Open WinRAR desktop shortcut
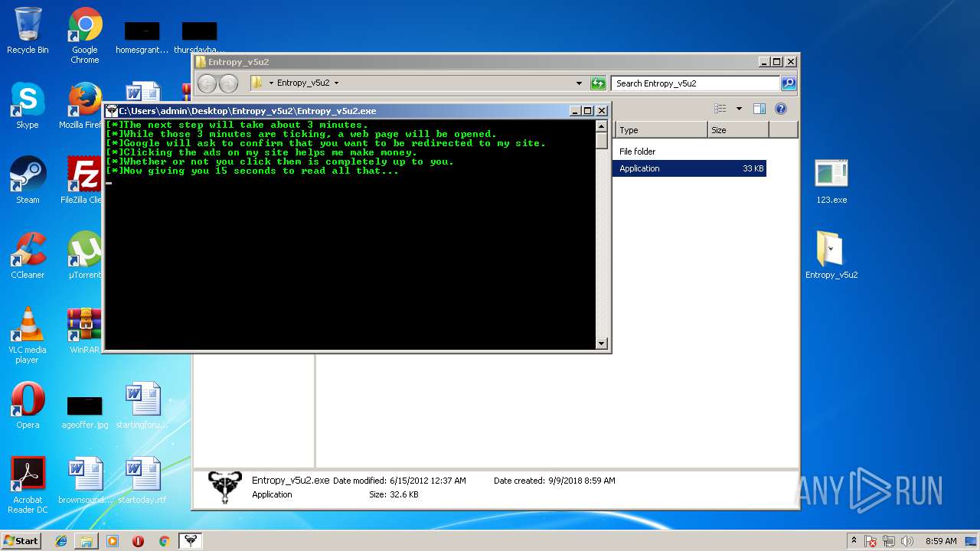 click(85, 331)
